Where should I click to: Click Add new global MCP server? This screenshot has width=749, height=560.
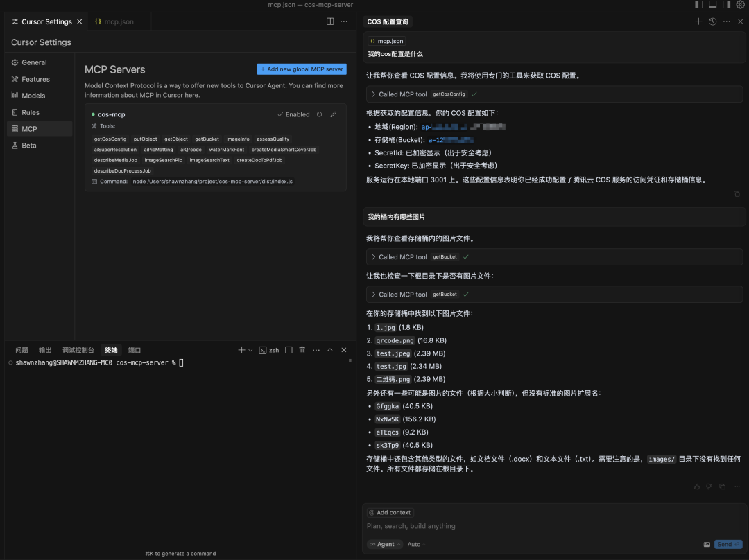pyautogui.click(x=302, y=69)
